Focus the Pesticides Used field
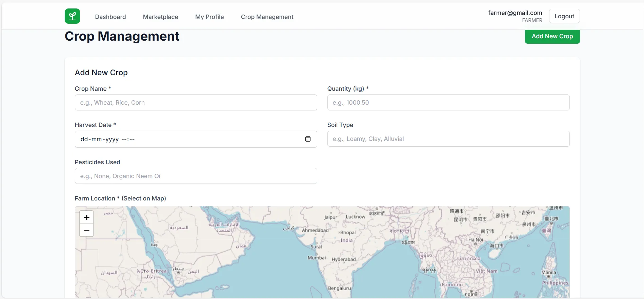 point(196,176)
